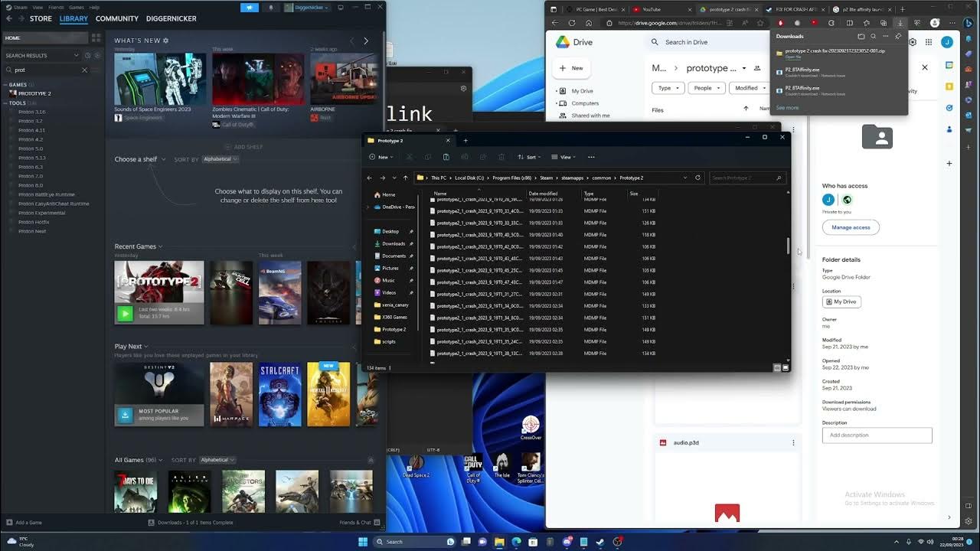Open downloads folder icon in Edge Downloads panel
The width and height of the screenshot is (980, 551).
point(861,36)
